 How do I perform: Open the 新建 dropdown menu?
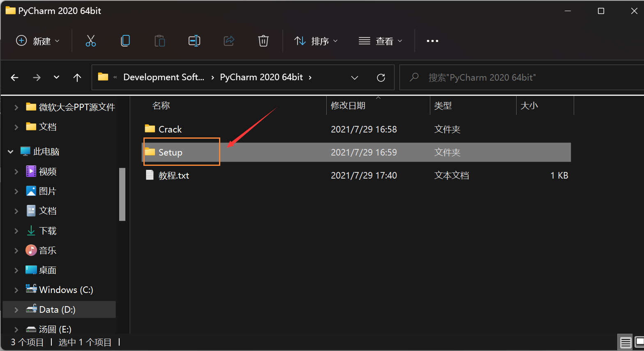(x=38, y=41)
